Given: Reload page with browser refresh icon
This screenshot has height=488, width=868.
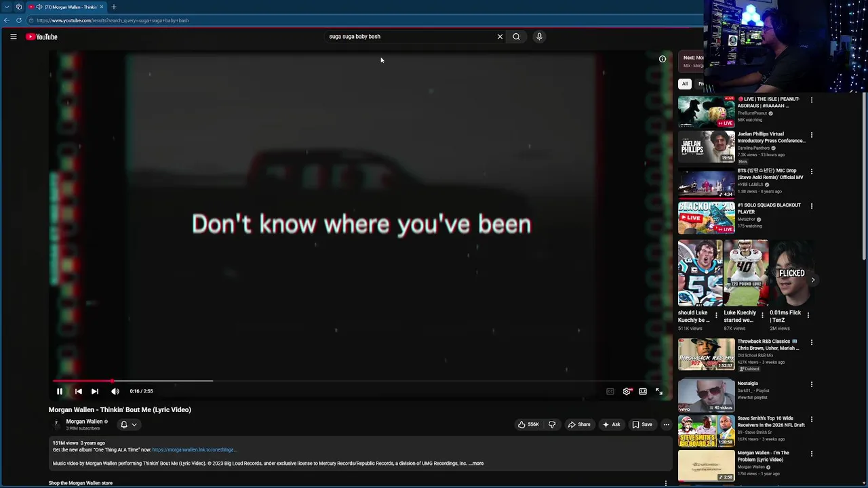Looking at the screenshot, I should click(x=19, y=20).
